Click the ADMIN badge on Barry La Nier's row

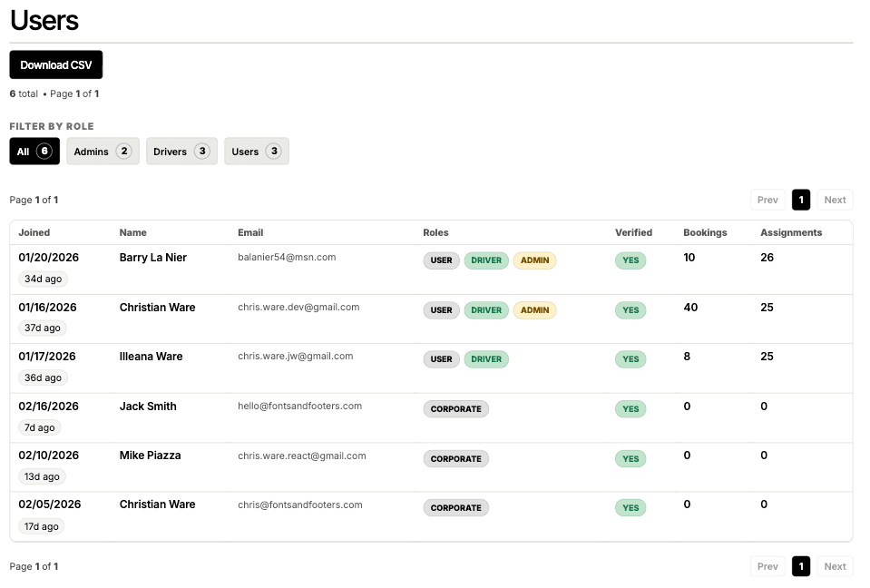534,260
